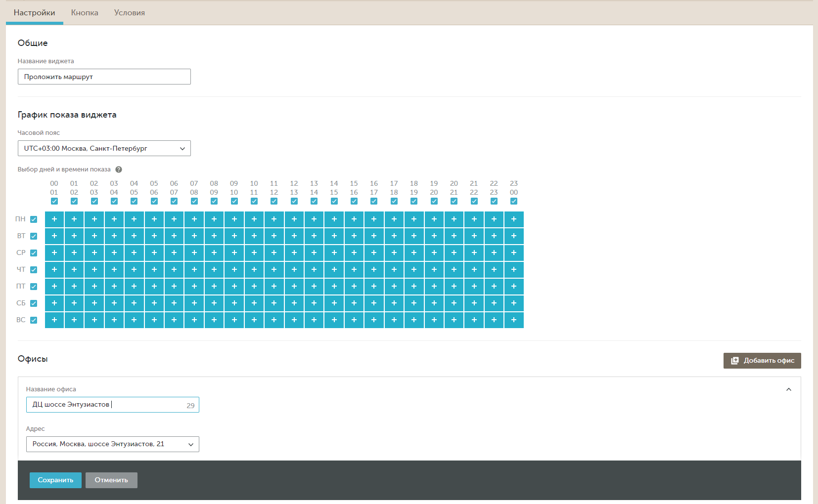This screenshot has width=818, height=504.
Task: Open the help tooltip next to day selection
Action: coord(119,169)
